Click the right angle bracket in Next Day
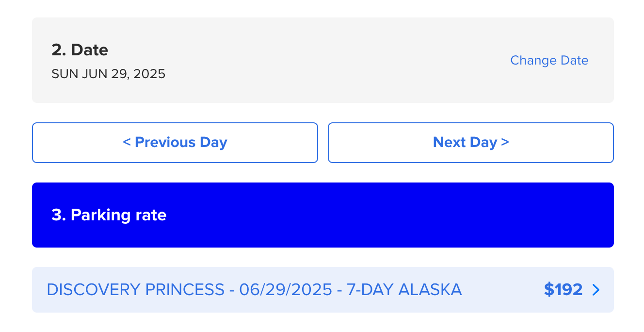This screenshot has height=332, width=644. click(506, 142)
